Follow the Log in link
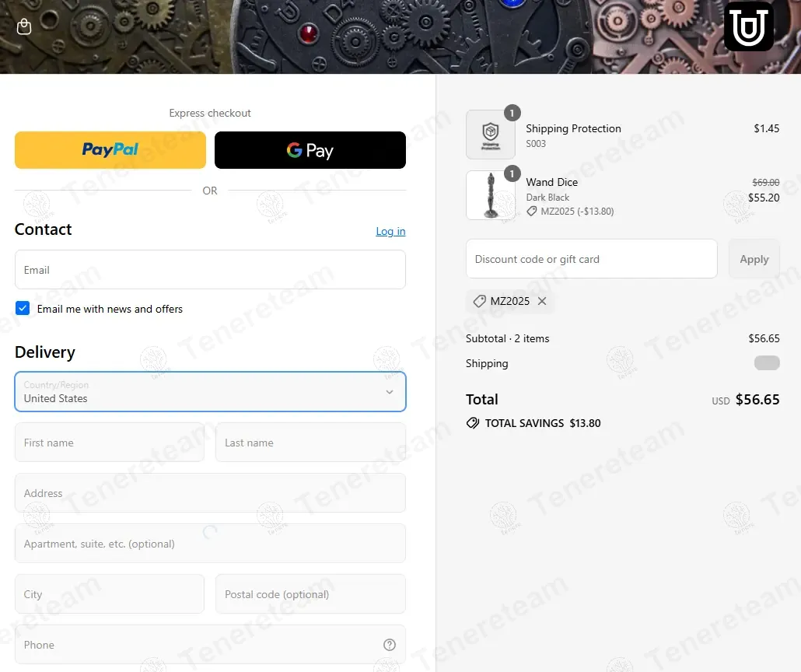Screen dimensions: 801x672 tap(390, 231)
